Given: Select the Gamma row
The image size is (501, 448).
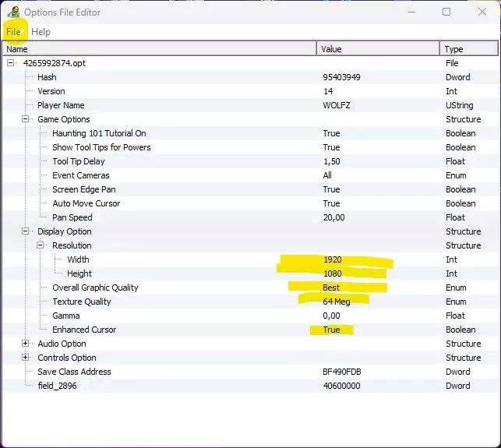Looking at the screenshot, I should (x=250, y=316).
